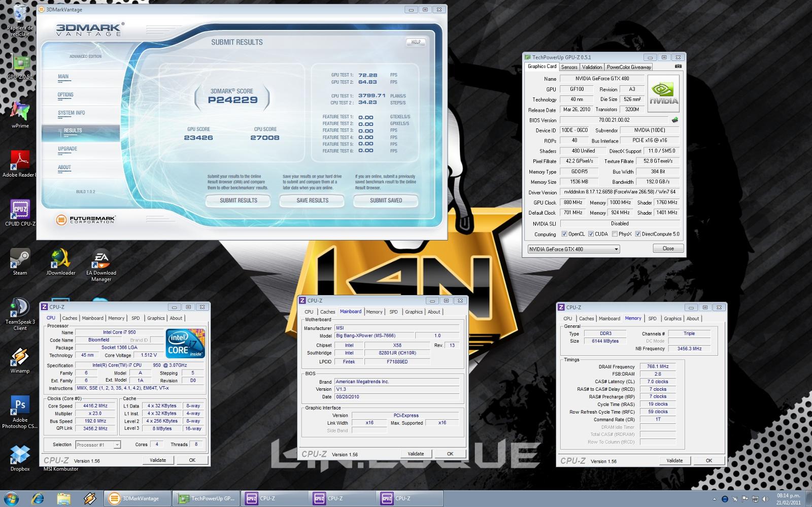
Task: Click the SAVE RESULTS button
Action: [x=312, y=200]
